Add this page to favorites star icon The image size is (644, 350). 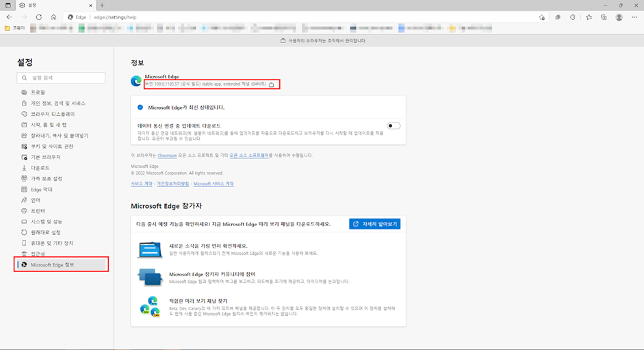click(542, 17)
